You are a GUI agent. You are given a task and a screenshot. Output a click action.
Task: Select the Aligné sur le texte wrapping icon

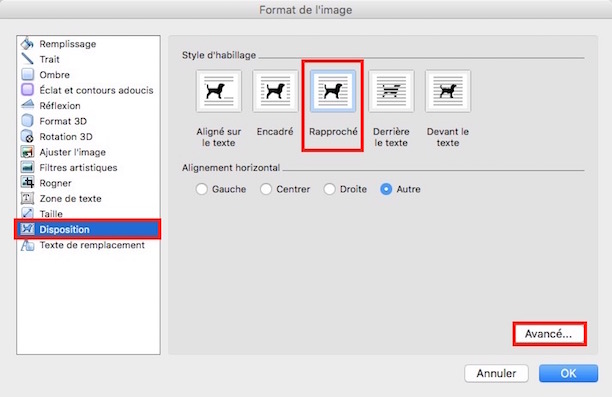point(219,91)
